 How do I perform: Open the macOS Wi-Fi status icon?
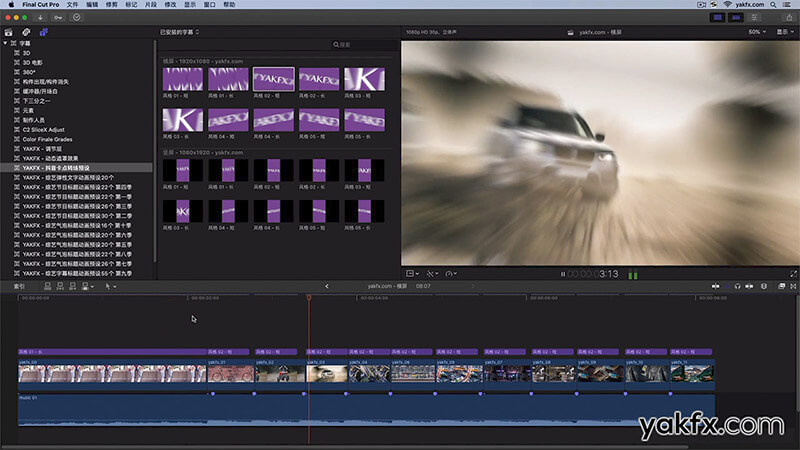point(728,5)
